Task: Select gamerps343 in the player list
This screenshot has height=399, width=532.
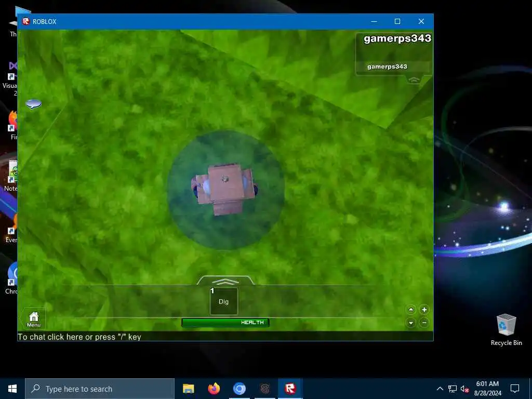Action: point(387,66)
